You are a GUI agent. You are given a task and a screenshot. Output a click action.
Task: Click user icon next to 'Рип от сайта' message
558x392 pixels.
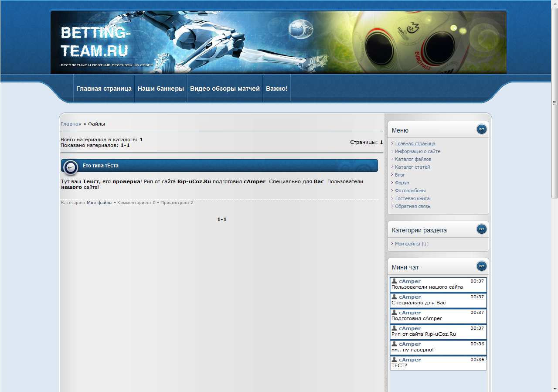(394, 328)
